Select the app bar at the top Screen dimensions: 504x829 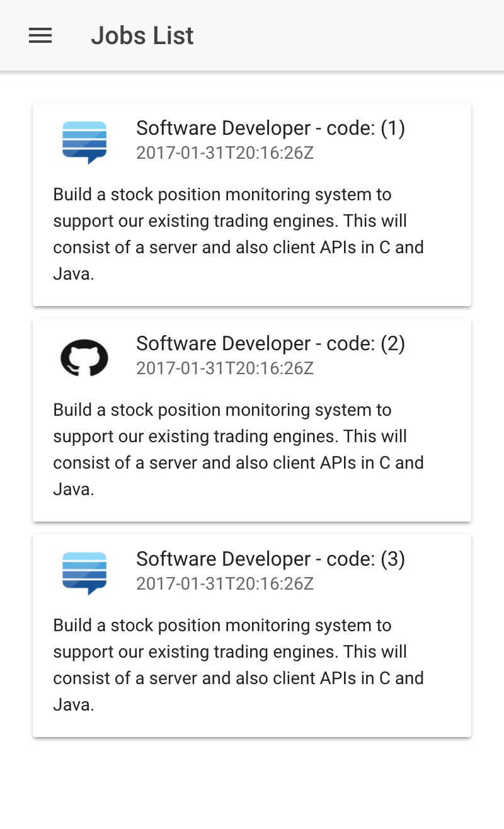[252, 35]
